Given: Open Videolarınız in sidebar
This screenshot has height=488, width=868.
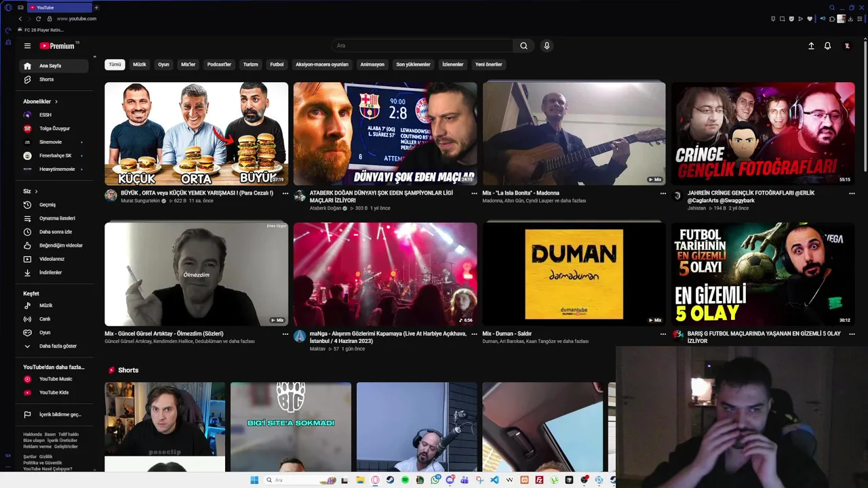Looking at the screenshot, I should pos(54,259).
